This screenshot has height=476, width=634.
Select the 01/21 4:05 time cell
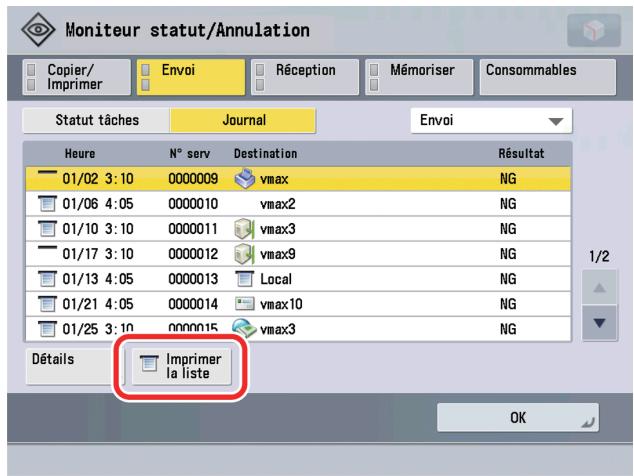point(98,304)
